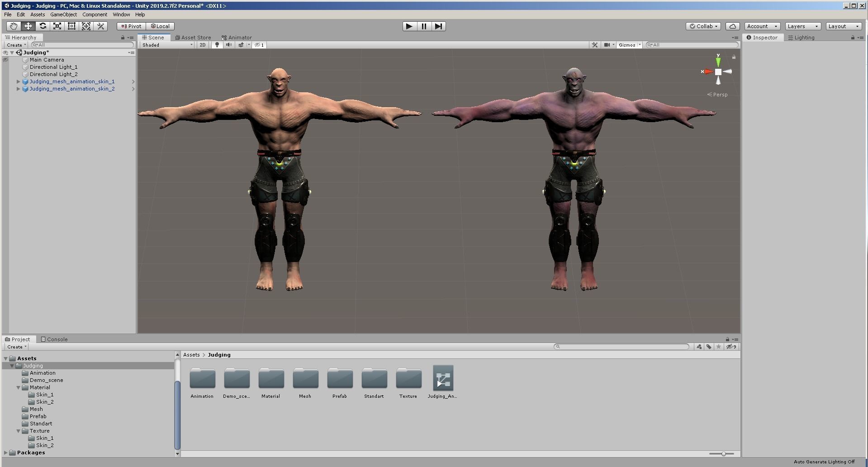This screenshot has height=467, width=868.
Task: Select the Rect transform tool
Action: 71,26
